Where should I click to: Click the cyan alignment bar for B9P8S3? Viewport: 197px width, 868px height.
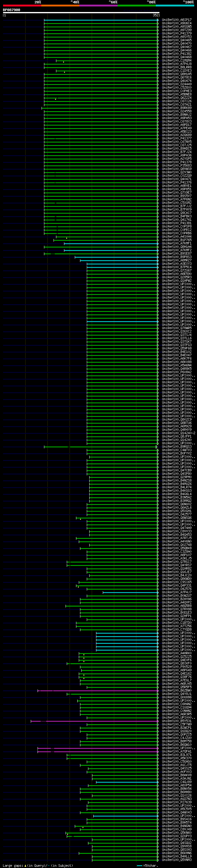117,257
